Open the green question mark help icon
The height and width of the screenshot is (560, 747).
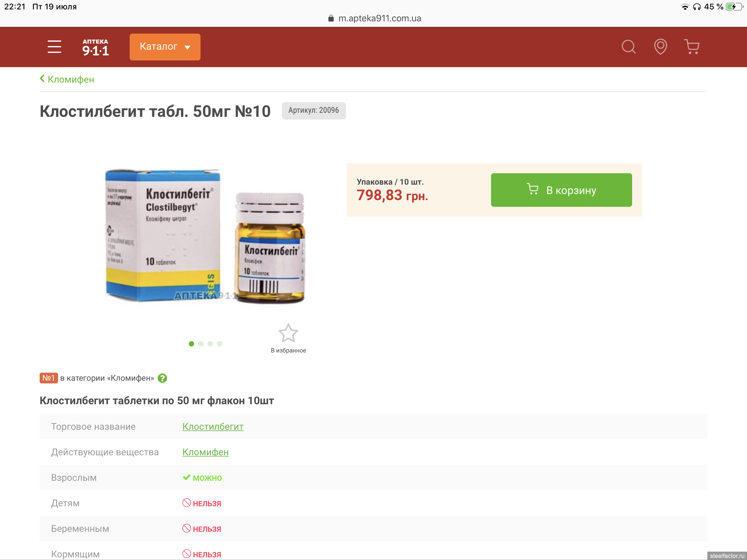coord(163,378)
